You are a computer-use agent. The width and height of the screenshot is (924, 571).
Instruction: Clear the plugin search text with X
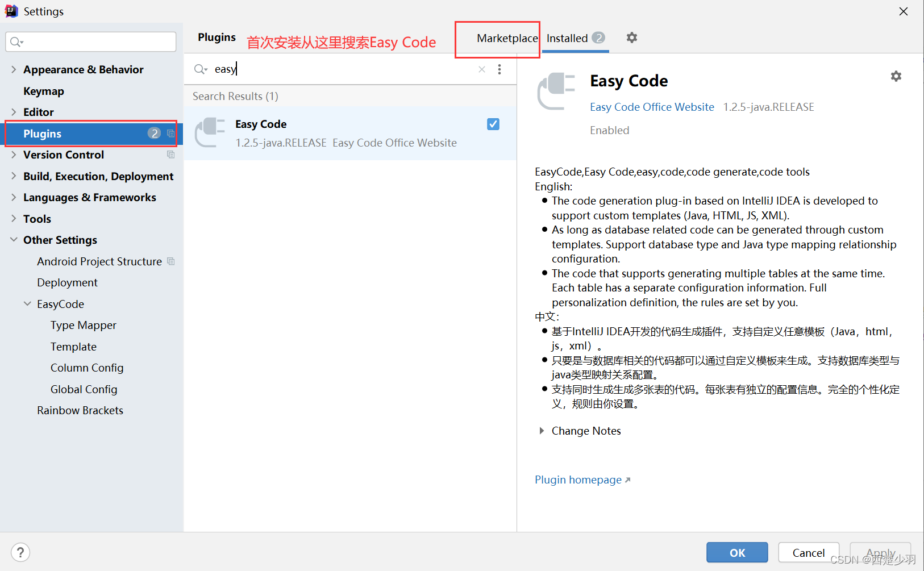tap(482, 69)
